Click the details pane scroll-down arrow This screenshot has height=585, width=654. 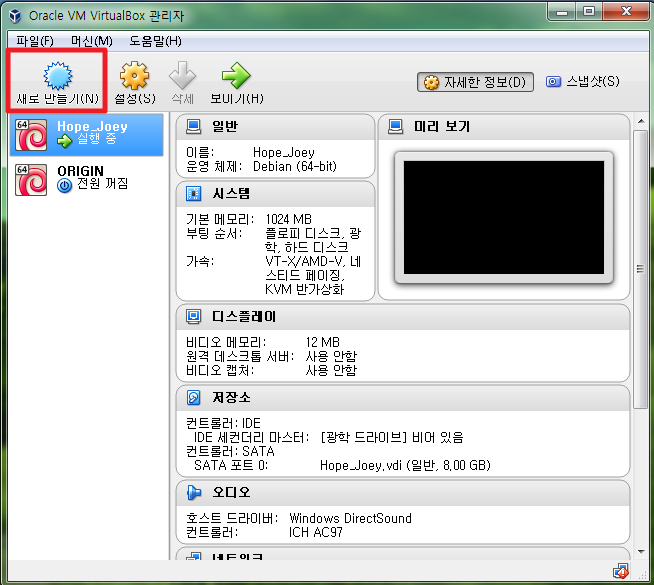click(x=641, y=552)
